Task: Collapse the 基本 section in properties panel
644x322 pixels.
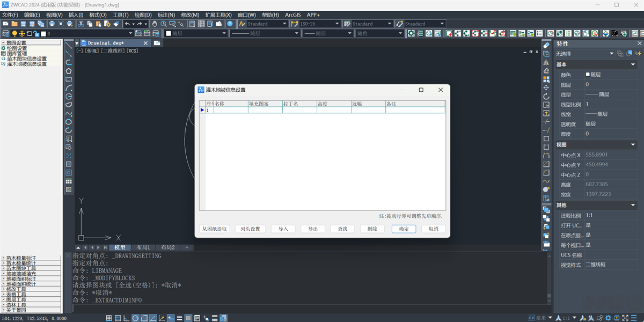Action: pyautogui.click(x=633, y=64)
